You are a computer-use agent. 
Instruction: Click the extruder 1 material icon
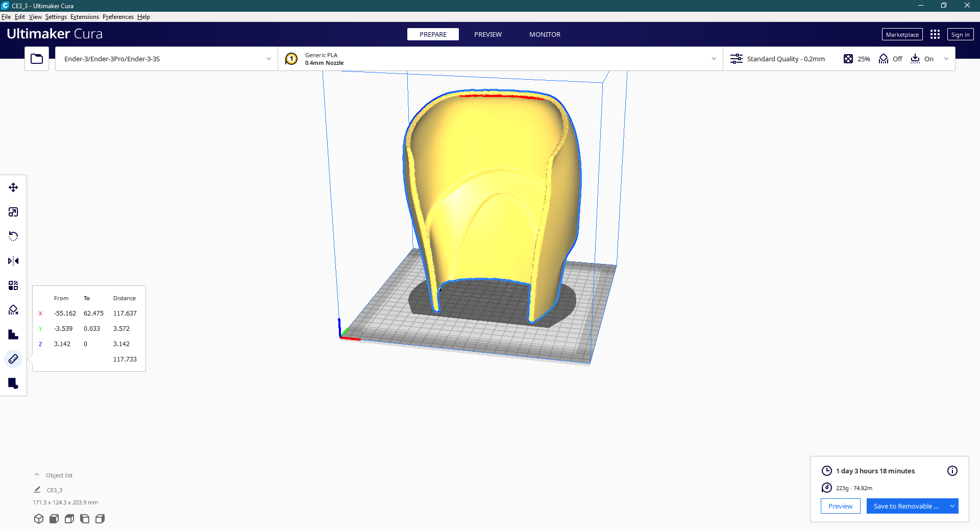point(291,59)
